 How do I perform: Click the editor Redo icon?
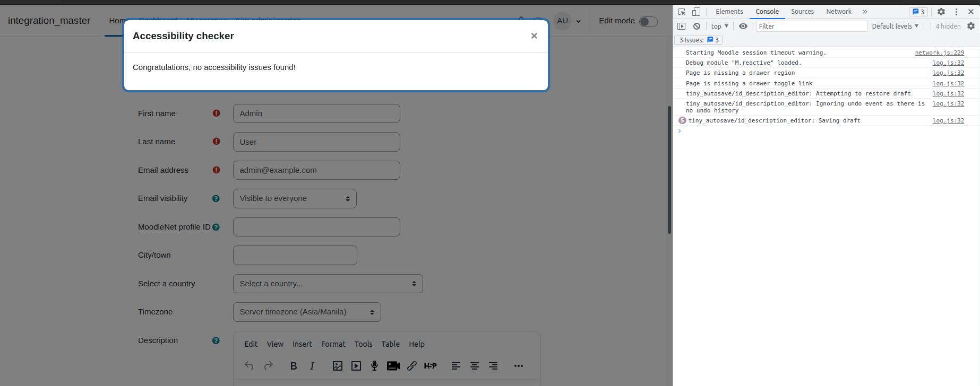pyautogui.click(x=269, y=366)
